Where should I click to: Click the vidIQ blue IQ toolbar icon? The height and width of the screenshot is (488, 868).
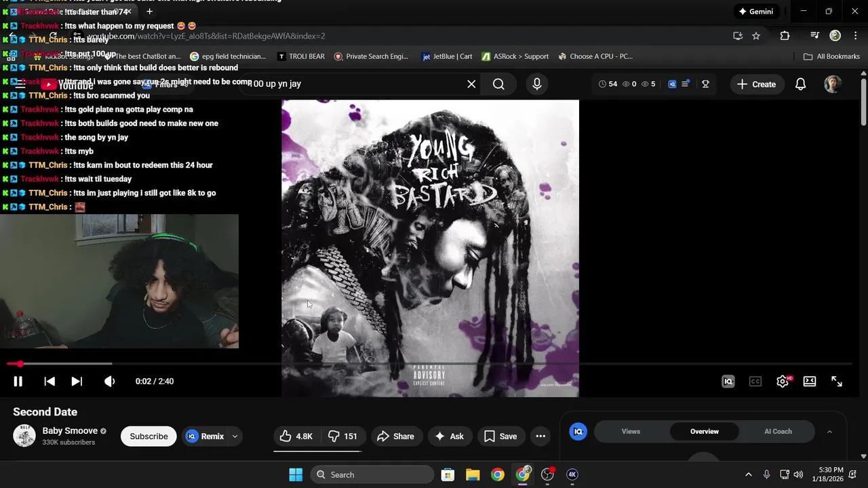tap(672, 84)
